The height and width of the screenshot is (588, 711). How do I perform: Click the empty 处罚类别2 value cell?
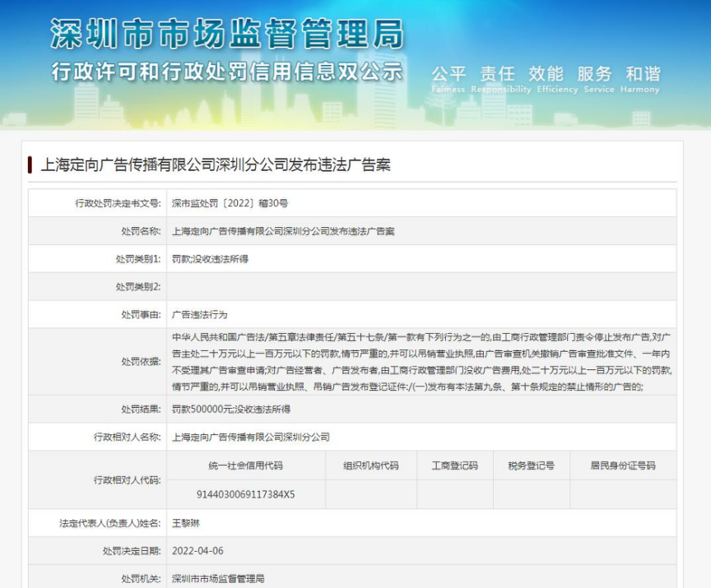point(420,287)
